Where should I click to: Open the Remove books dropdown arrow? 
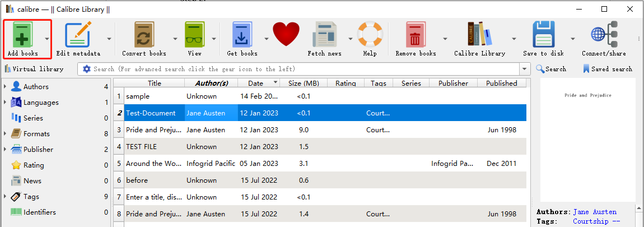[x=445, y=39]
